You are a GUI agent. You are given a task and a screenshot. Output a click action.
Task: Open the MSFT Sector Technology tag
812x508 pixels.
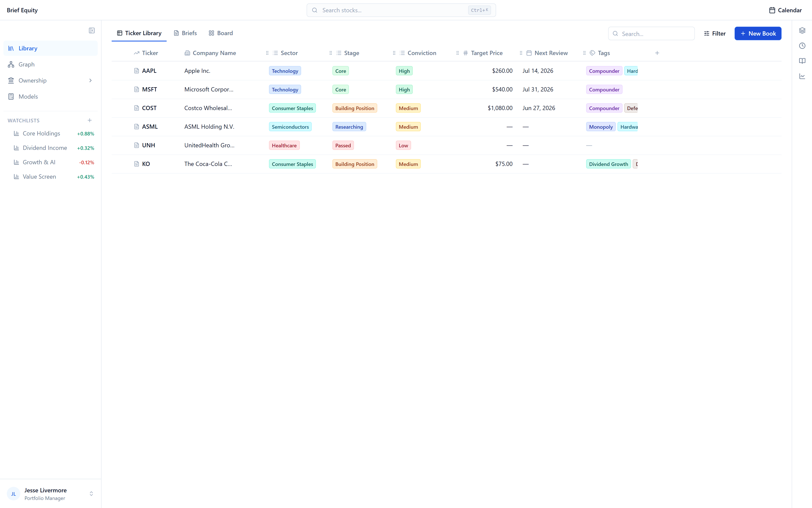285,89
